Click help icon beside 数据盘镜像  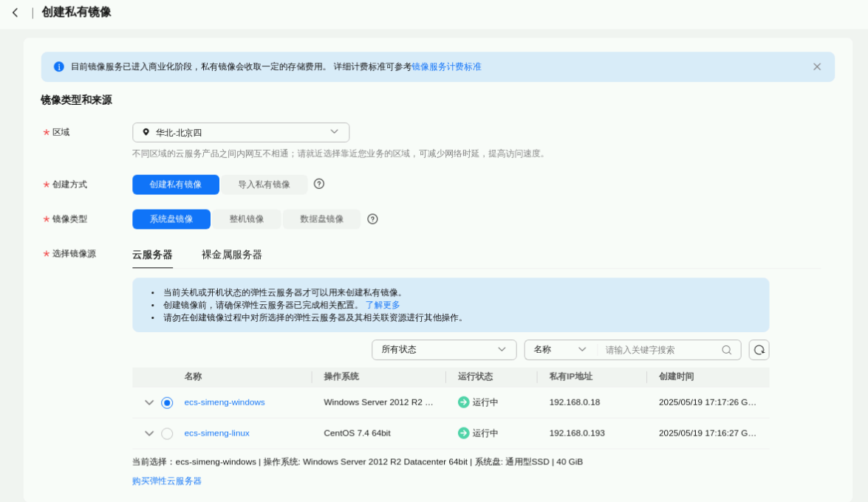point(372,219)
